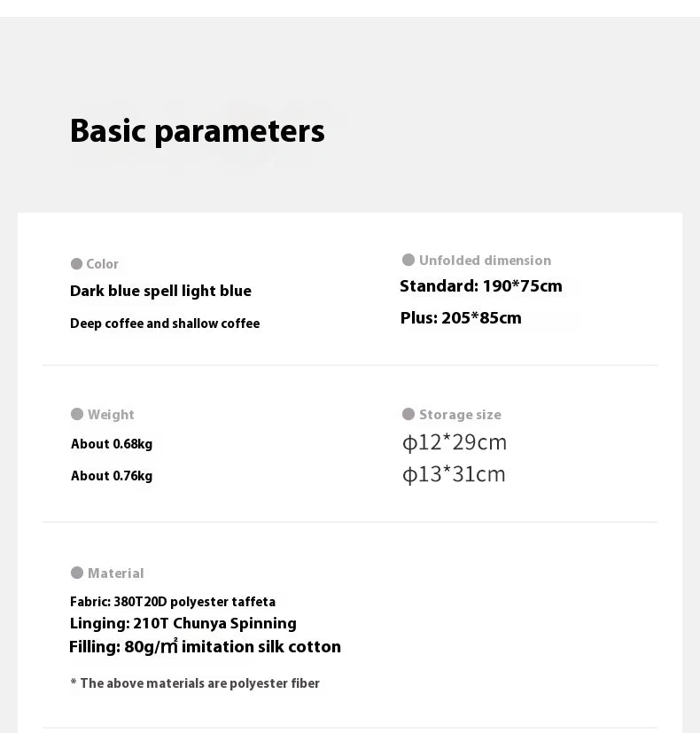Click the Filling: 80g imitation silk cotton line
Image resolution: width=700 pixels, height=733 pixels.
pyautogui.click(x=205, y=647)
